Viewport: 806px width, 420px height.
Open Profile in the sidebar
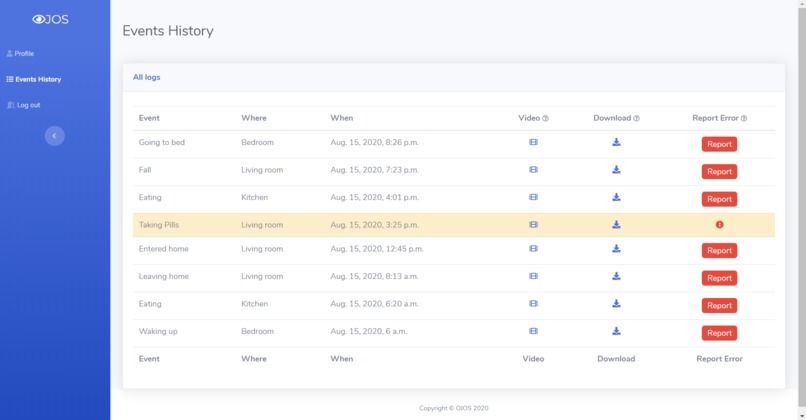pyautogui.click(x=20, y=53)
